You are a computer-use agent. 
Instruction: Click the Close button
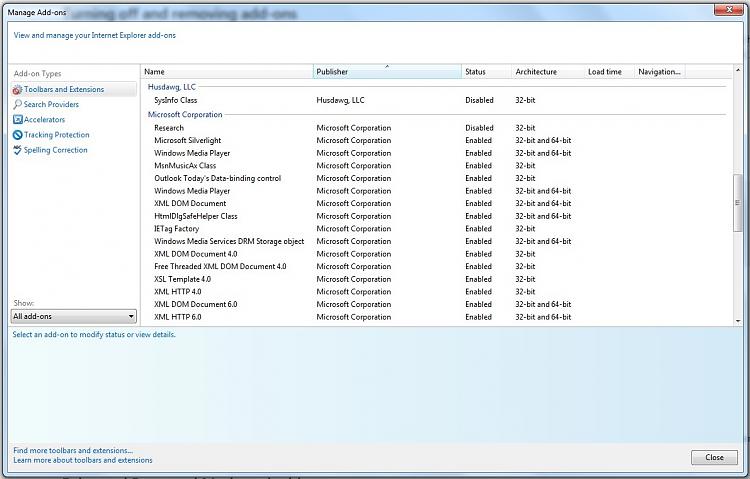pos(714,457)
